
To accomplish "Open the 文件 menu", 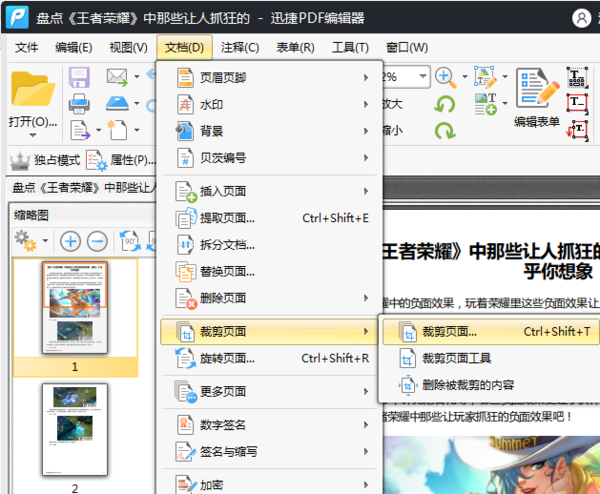I will tap(26, 47).
